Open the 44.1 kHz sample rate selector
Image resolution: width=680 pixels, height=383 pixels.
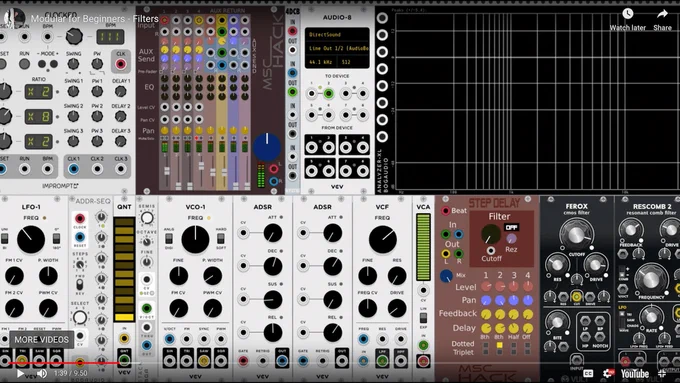321,62
